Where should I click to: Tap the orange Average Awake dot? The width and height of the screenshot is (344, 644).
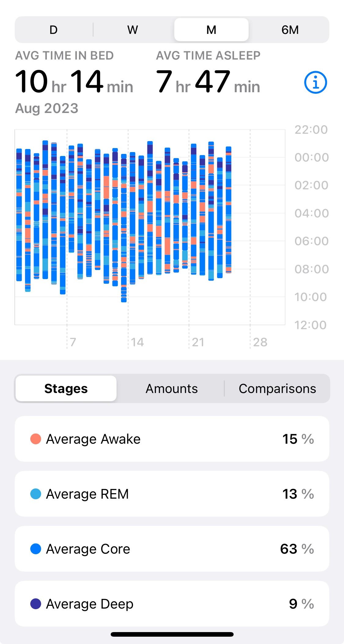[36, 439]
